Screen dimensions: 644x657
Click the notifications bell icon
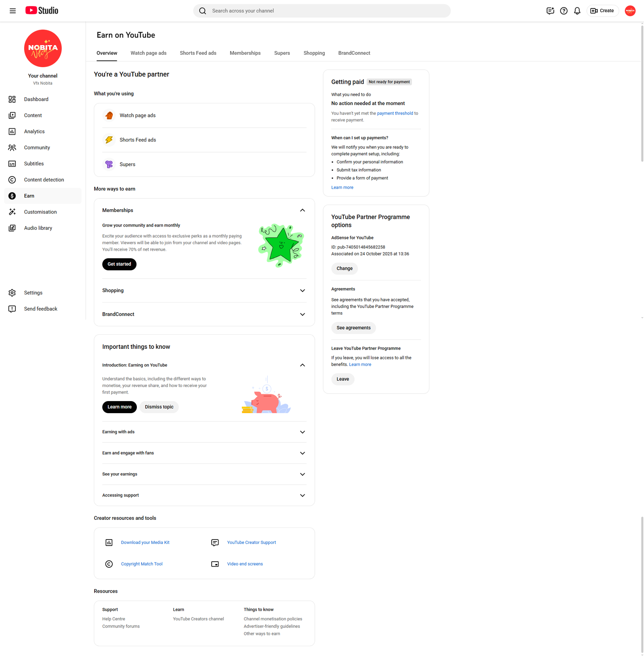[577, 11]
